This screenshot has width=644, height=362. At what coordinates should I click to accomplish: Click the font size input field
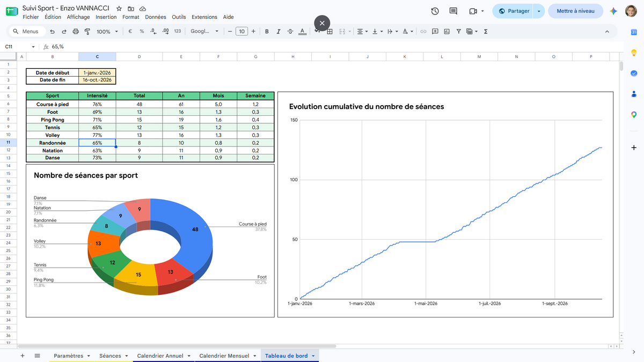(x=242, y=32)
